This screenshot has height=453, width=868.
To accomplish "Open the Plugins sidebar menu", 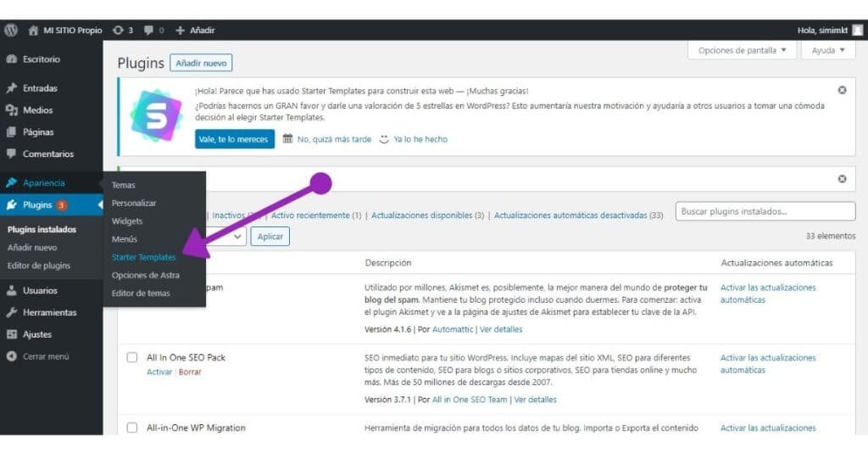I will click(x=36, y=205).
